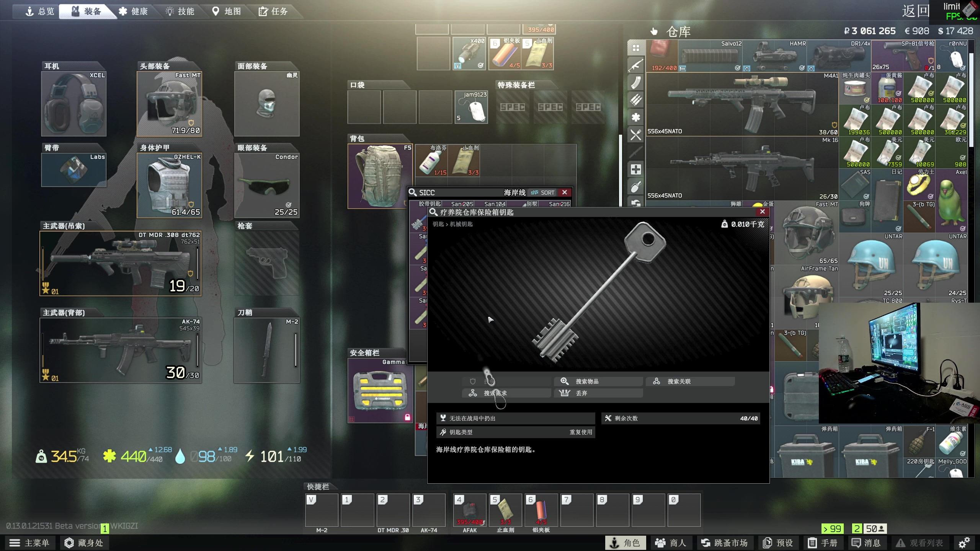Viewport: 980px width, 551px height.
Task: Select the 布洛芬 bottle in the backpack
Action: pos(431,160)
